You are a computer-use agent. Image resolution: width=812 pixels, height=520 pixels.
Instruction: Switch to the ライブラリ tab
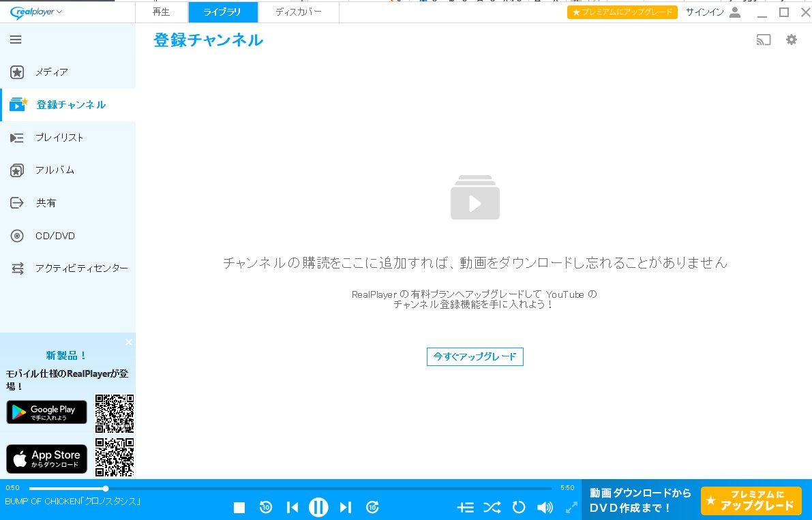point(223,12)
